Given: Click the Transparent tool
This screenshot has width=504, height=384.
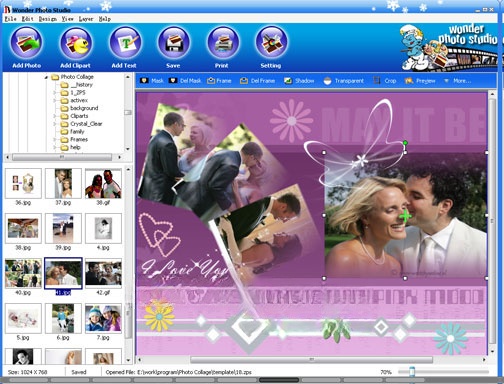Looking at the screenshot, I should coord(344,81).
